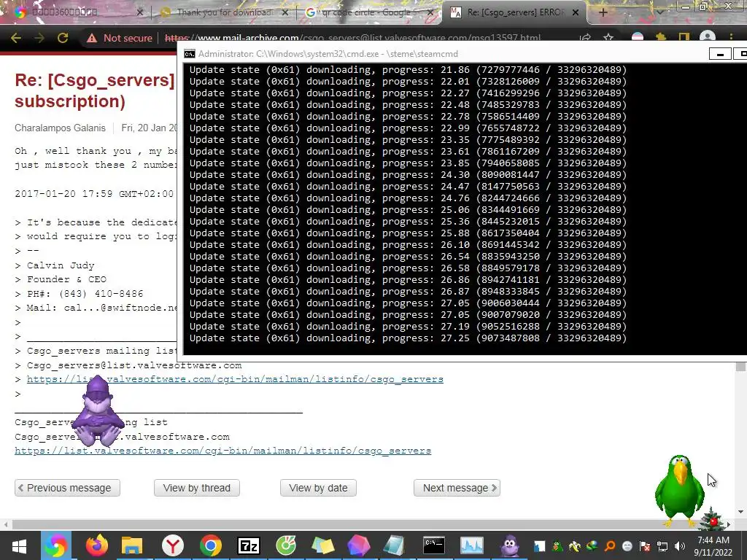This screenshot has height=560, width=747.
Task: Click Previous message button
Action: click(x=67, y=488)
